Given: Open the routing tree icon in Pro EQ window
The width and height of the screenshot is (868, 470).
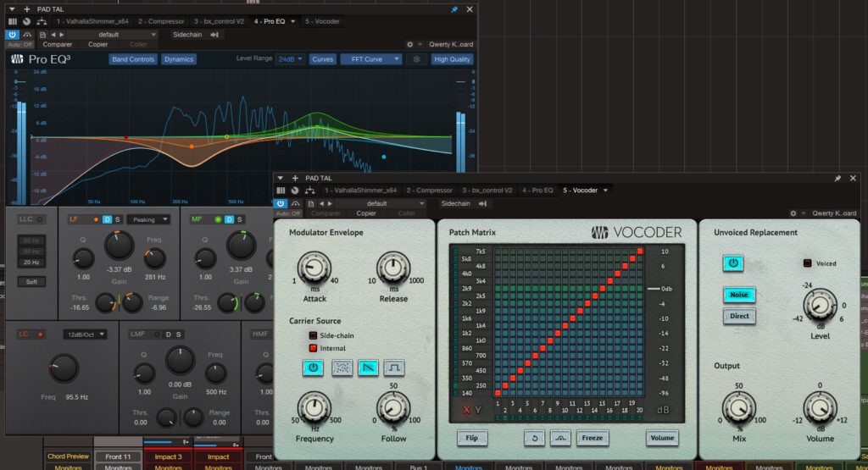Looking at the screenshot, I should (x=42, y=21).
